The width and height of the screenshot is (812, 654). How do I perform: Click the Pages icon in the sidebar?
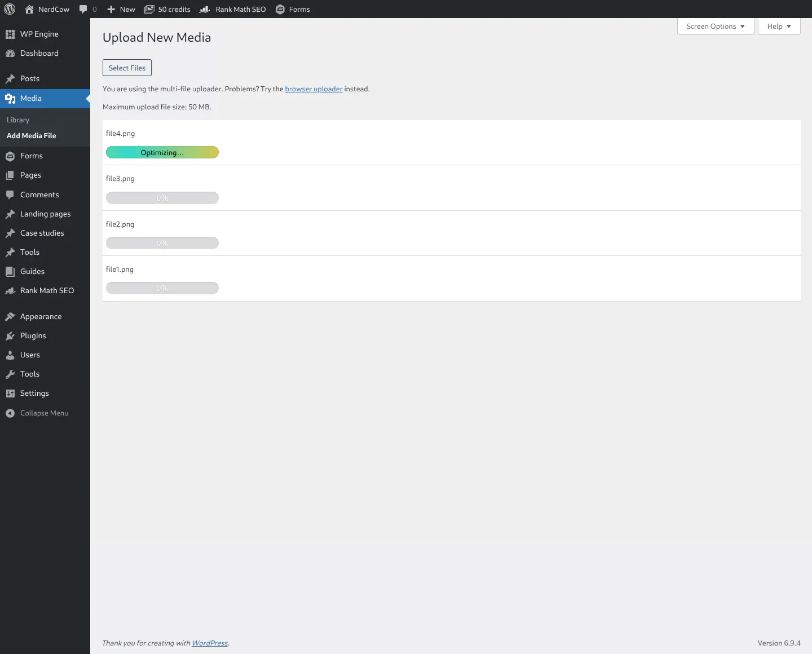click(10, 175)
